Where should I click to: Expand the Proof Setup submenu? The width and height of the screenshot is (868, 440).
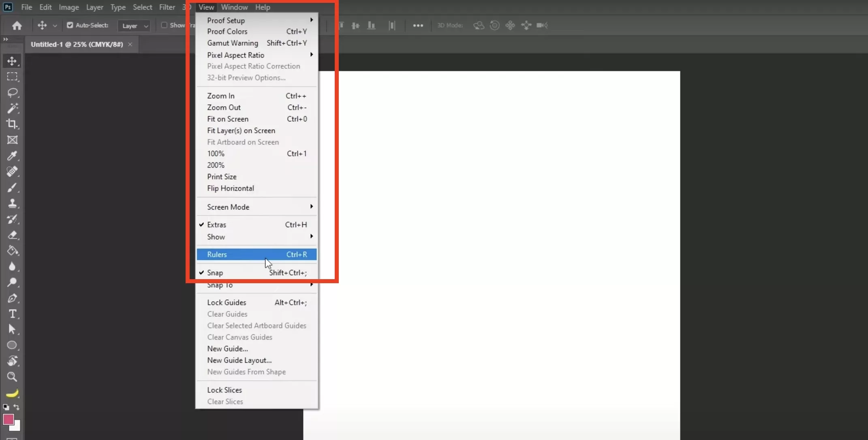[257, 20]
